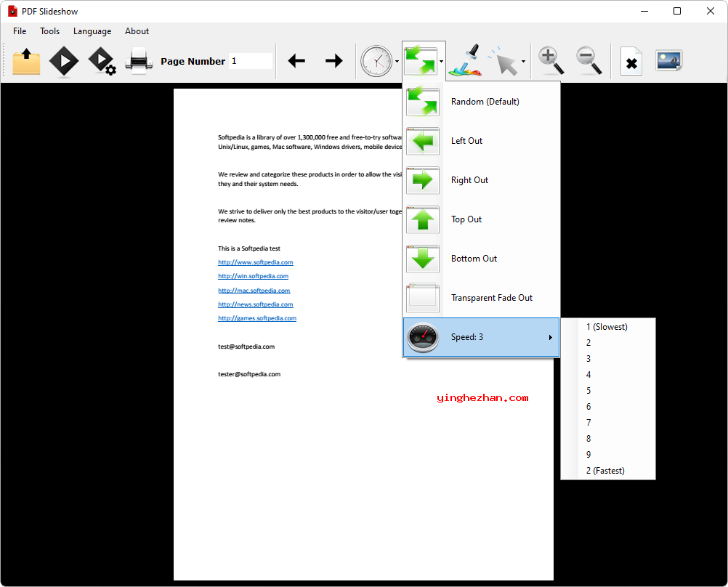Zoom out using the minus magnifier
Image resolution: width=728 pixels, height=587 pixels.
pyautogui.click(x=589, y=62)
